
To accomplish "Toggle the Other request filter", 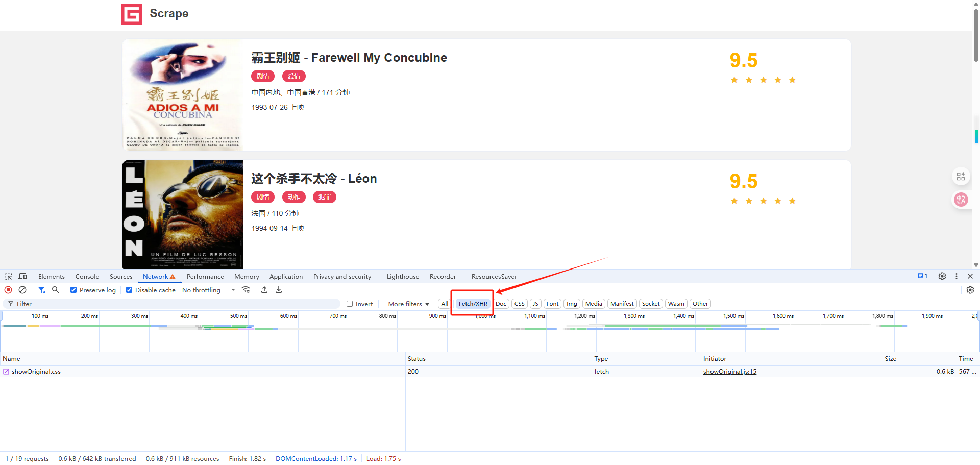I will click(700, 304).
